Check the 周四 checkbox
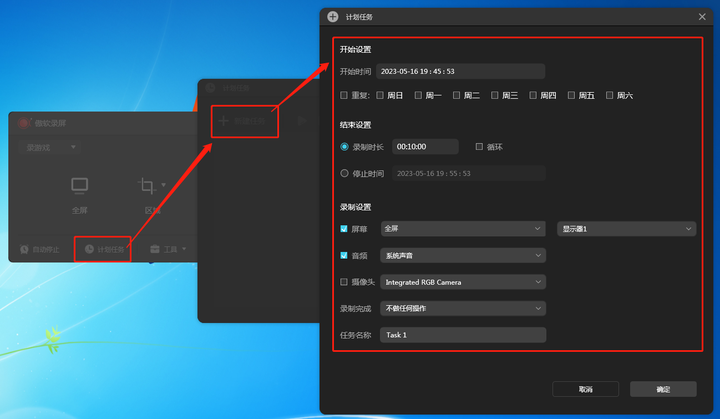 533,95
